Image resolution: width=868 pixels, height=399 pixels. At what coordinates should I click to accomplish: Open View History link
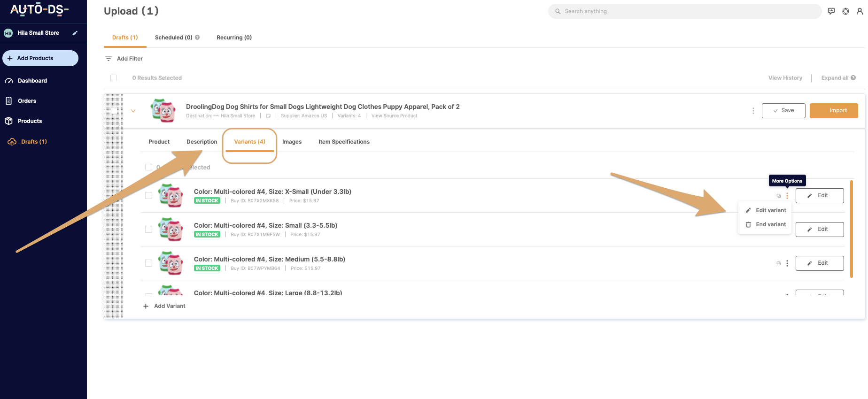[785, 78]
